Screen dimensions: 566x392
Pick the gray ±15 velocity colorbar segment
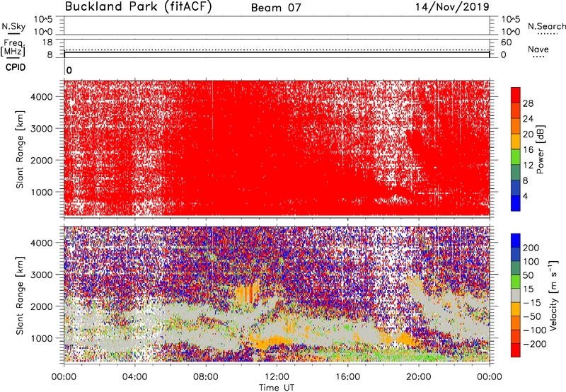click(x=516, y=295)
